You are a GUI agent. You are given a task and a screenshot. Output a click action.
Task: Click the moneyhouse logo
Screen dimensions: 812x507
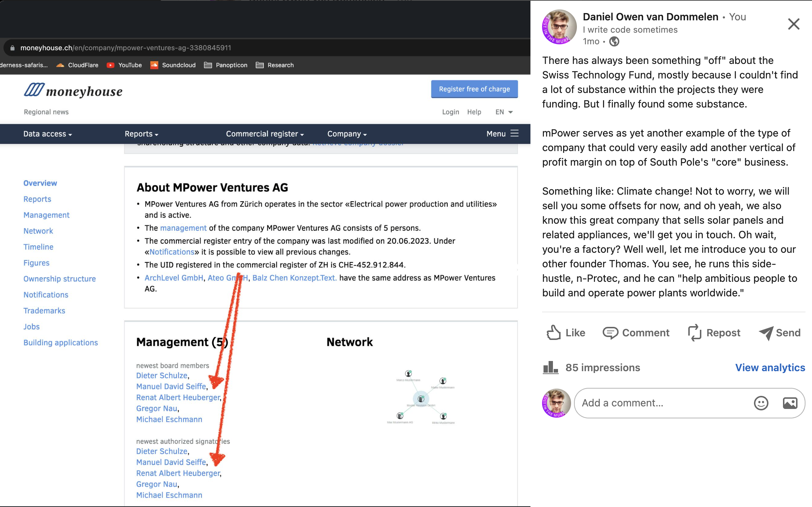click(73, 90)
